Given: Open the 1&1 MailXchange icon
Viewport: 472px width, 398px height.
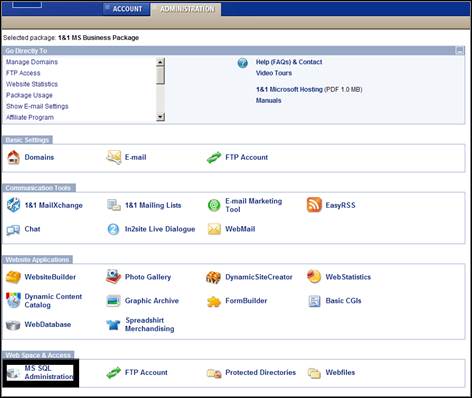Looking at the screenshot, I should coord(13,205).
